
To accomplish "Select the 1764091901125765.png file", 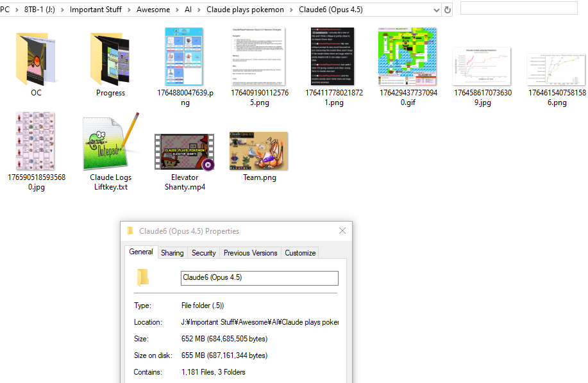I will click(258, 56).
